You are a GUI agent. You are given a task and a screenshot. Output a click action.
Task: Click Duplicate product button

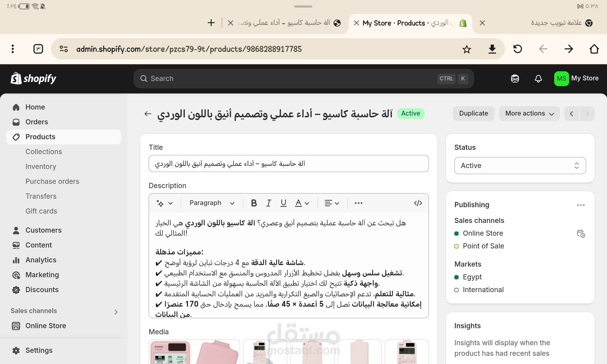click(473, 113)
